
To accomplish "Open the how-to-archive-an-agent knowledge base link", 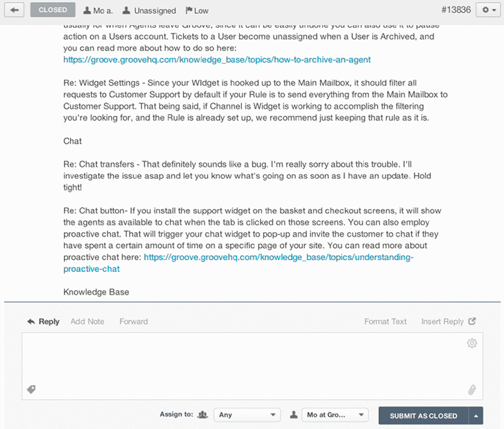I will click(217, 59).
